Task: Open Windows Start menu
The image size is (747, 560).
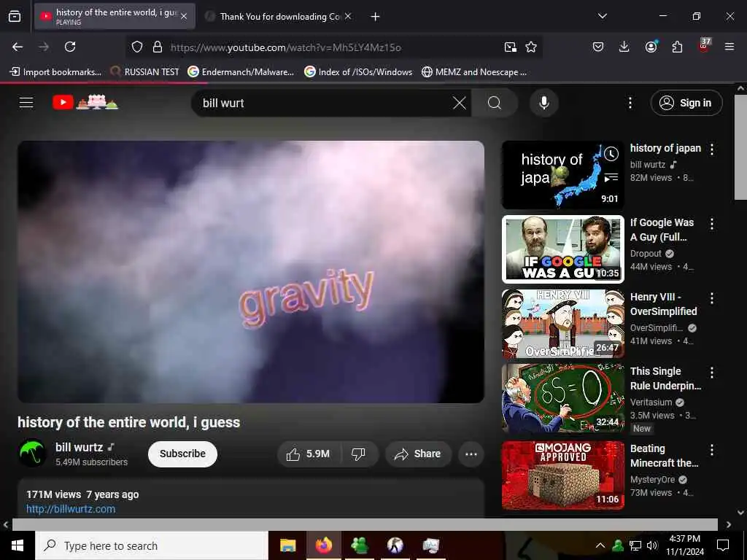Action: (18, 545)
